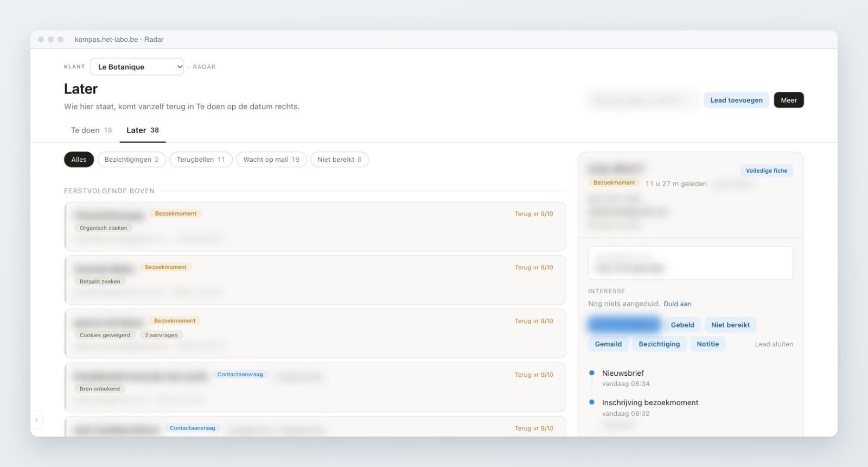Show all leads with the Alles filter
This screenshot has height=467, width=868.
pyautogui.click(x=79, y=160)
